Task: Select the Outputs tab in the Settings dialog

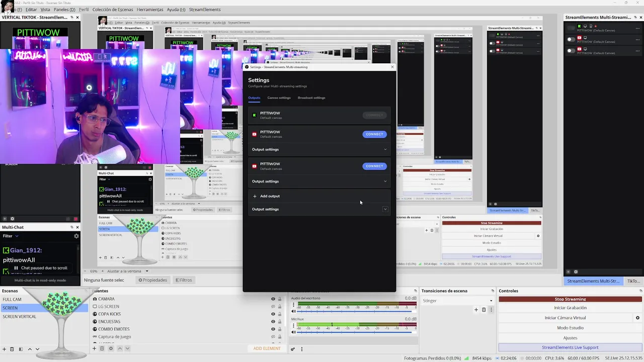Action: click(254, 98)
